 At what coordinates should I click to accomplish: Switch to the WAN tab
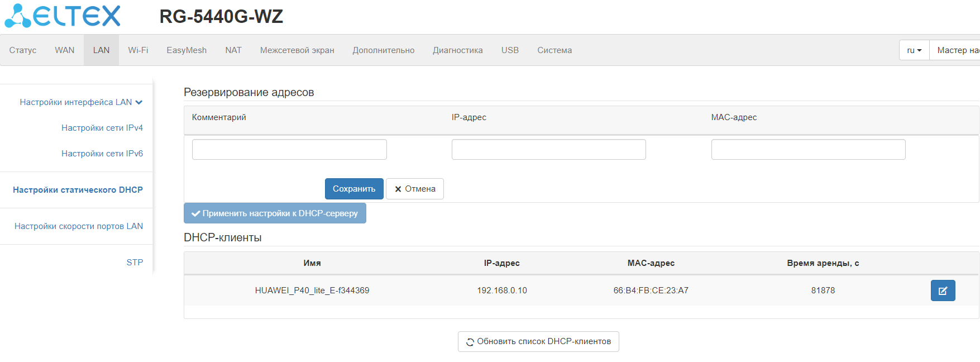(x=65, y=50)
